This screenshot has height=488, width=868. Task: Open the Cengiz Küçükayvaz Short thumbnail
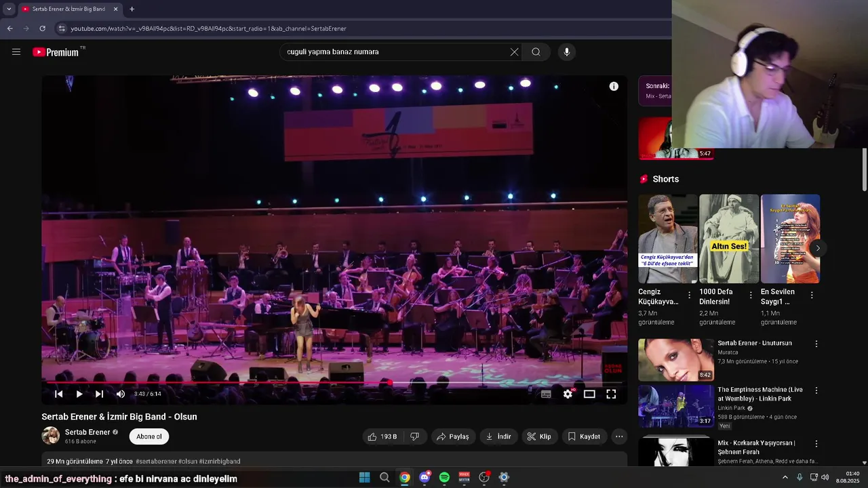(x=668, y=239)
